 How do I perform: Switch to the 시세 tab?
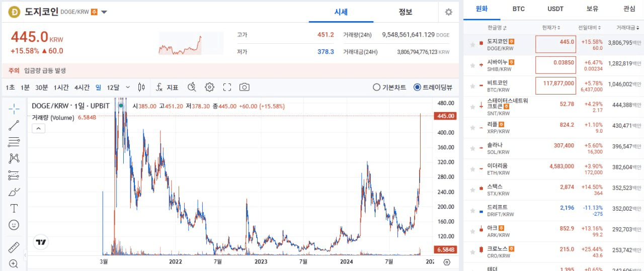pyautogui.click(x=341, y=12)
